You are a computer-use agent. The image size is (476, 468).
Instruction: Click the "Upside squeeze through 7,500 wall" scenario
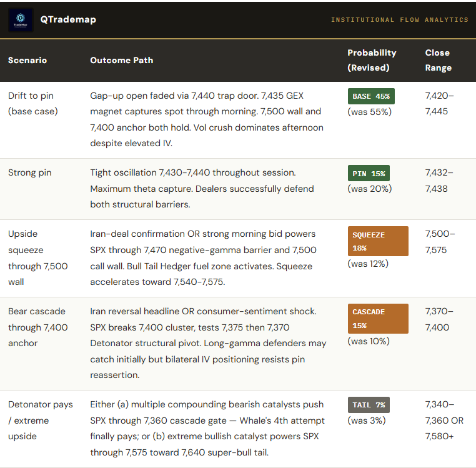[38, 258]
